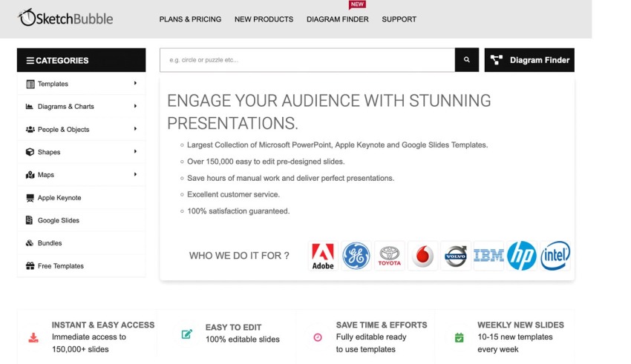Open Diagram Finder in top navigation
The width and height of the screenshot is (631, 364).
[338, 19]
